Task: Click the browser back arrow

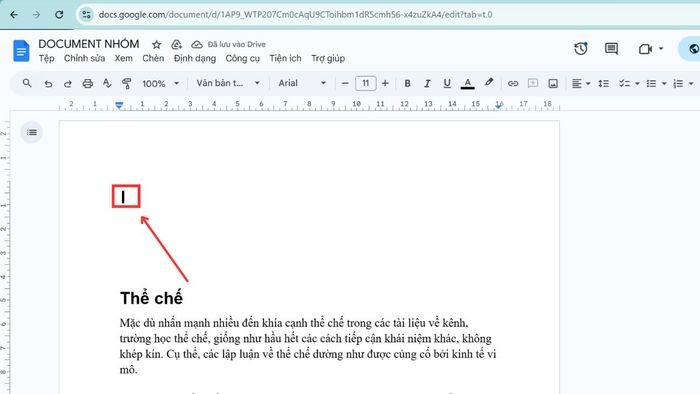Action: 14,15
